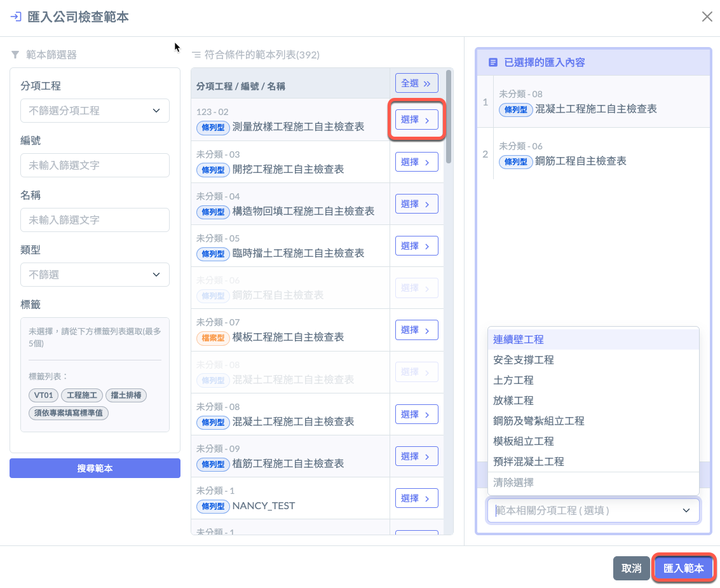720x588 pixels.
Task: Click the 匯入範本 import button
Action: click(684, 568)
